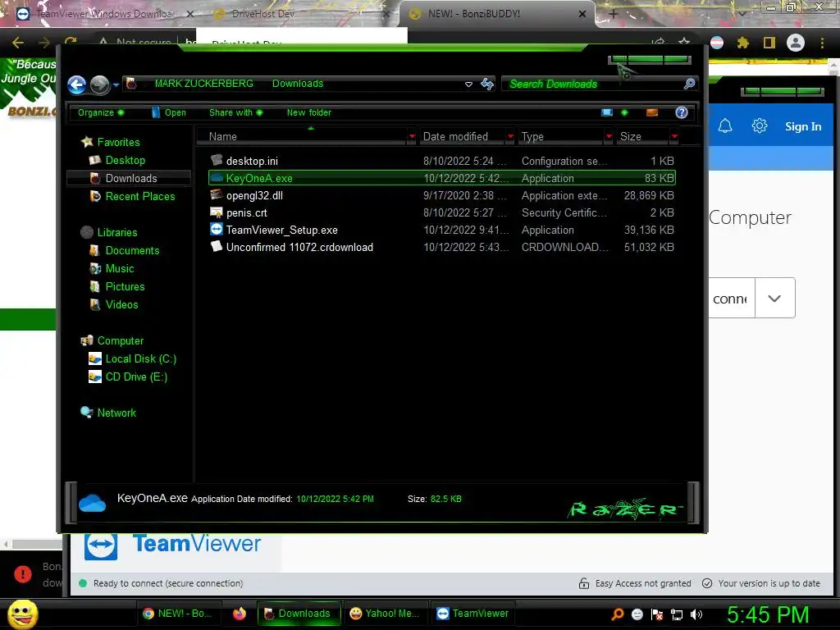840x630 pixels.
Task: Open Documents library in sidebar
Action: 132,251
